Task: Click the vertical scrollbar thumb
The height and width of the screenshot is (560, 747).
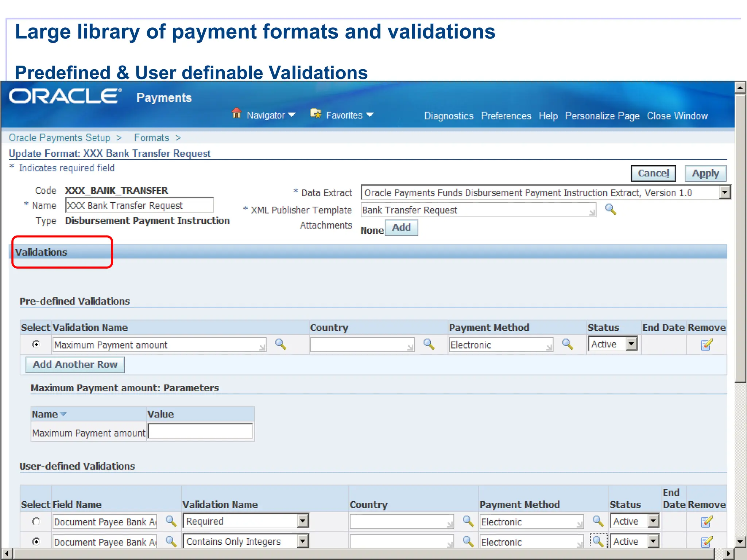Action: tap(740, 238)
